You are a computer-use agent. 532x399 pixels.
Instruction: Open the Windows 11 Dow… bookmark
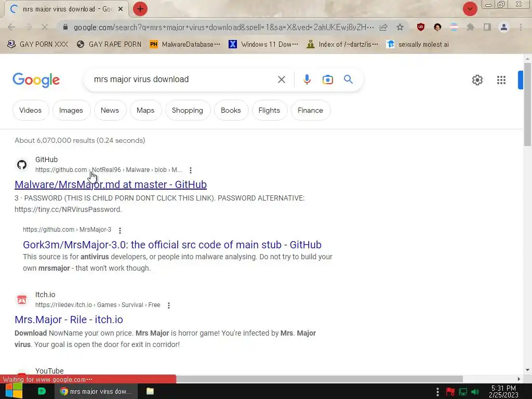[x=263, y=45]
